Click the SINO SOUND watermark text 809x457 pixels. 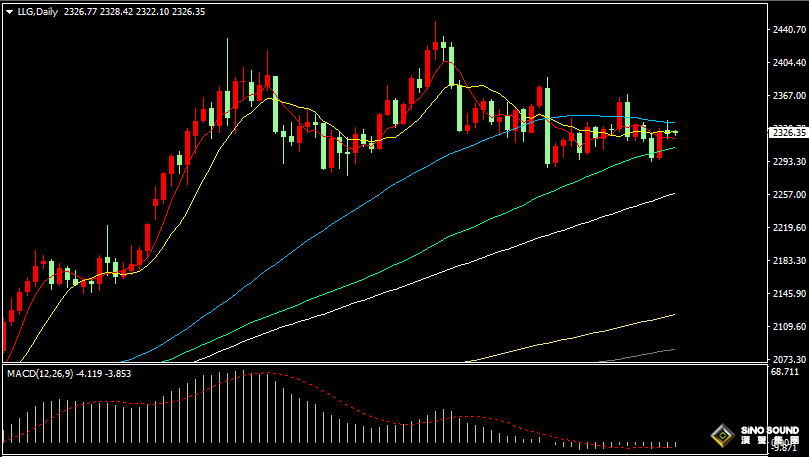[770, 431]
